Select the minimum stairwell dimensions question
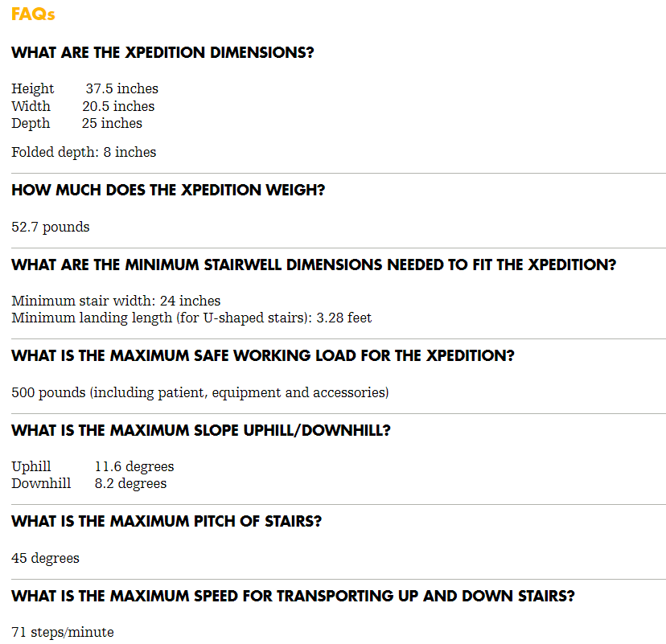 pos(314,265)
